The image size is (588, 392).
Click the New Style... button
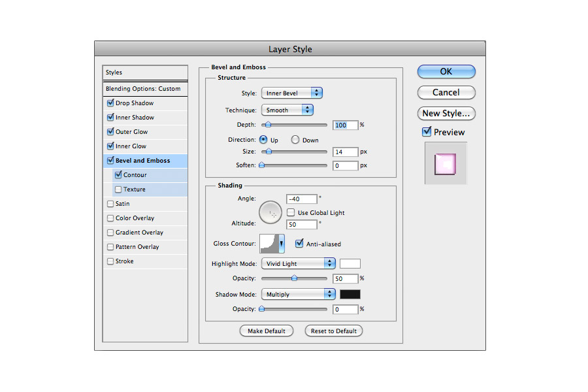click(x=446, y=113)
